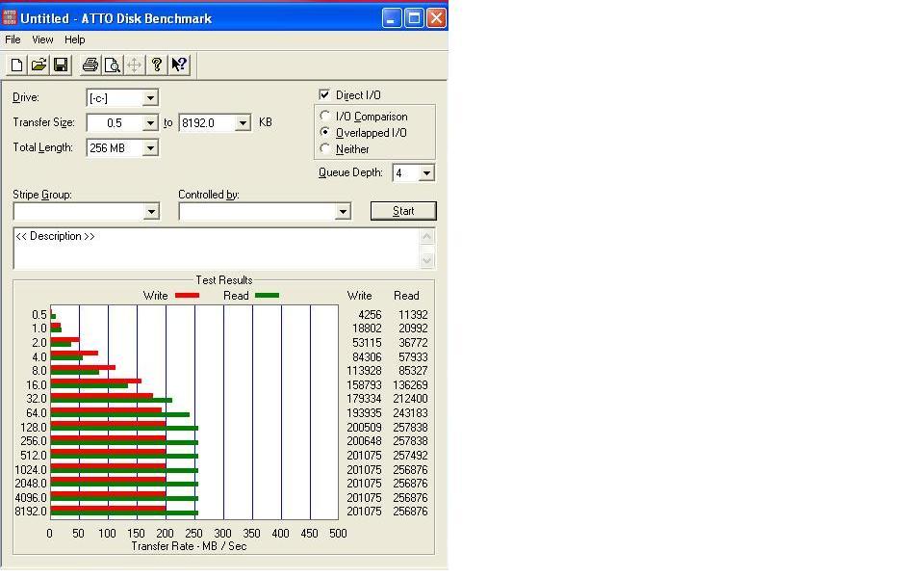924x578 pixels.
Task: Print results using the printer icon
Action: click(x=90, y=65)
